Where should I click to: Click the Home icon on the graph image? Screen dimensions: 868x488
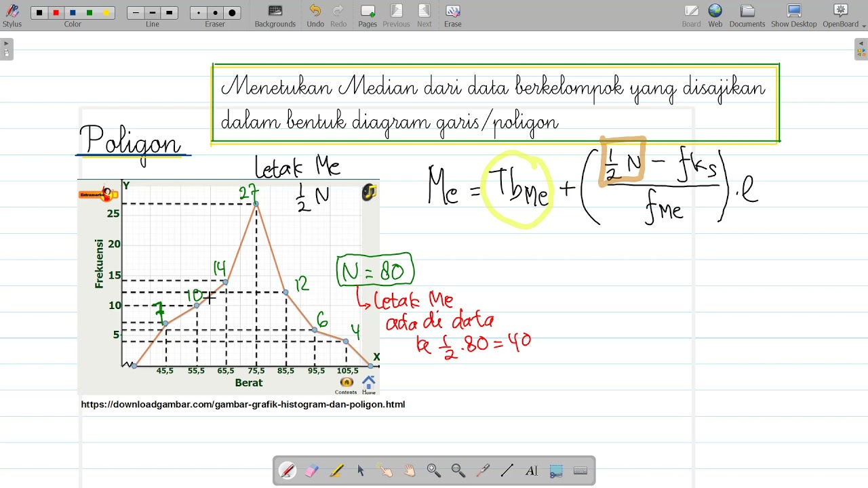[368, 384]
